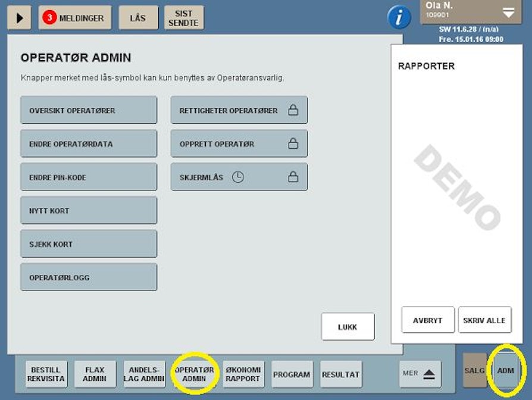Click locked Opprett Operatør button

tap(239, 144)
